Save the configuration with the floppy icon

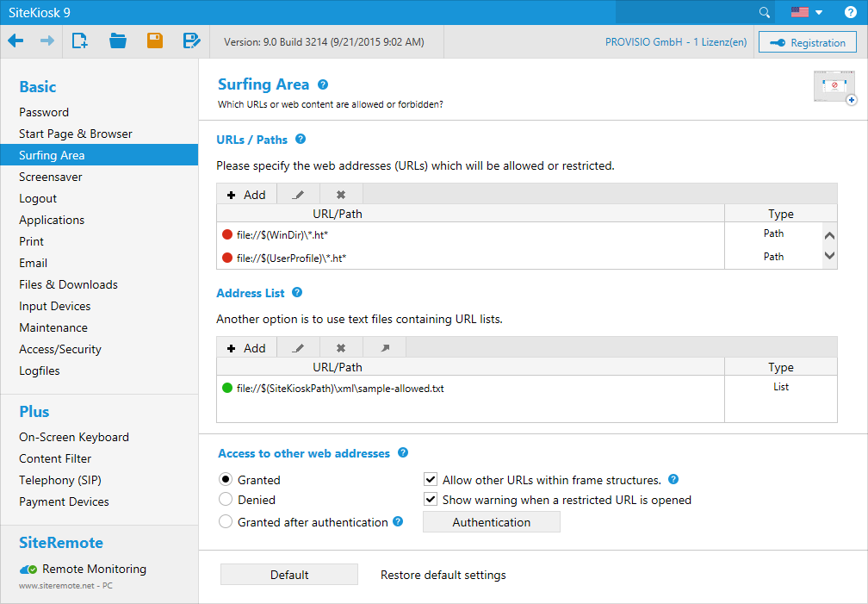[155, 41]
